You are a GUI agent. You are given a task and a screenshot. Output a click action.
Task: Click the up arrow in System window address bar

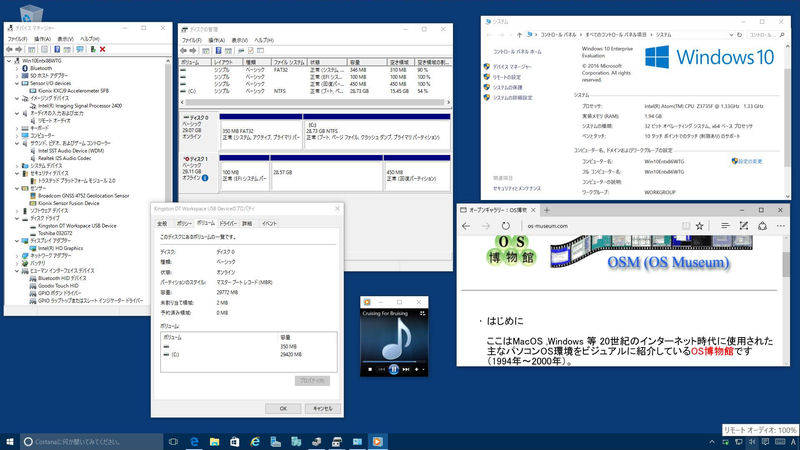(x=519, y=35)
